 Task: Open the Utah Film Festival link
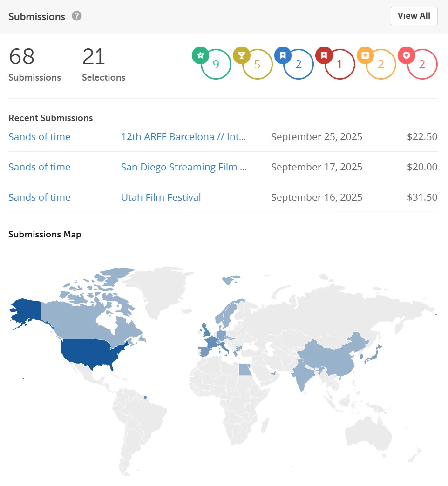(161, 197)
